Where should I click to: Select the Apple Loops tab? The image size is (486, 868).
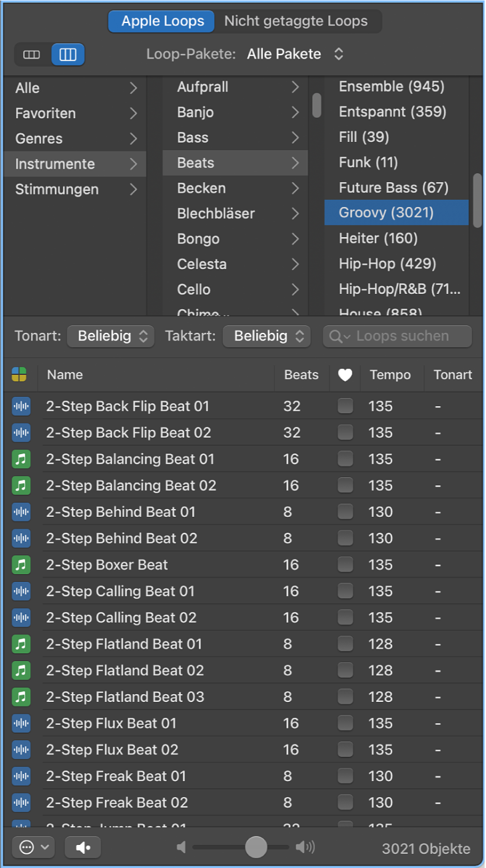click(163, 21)
